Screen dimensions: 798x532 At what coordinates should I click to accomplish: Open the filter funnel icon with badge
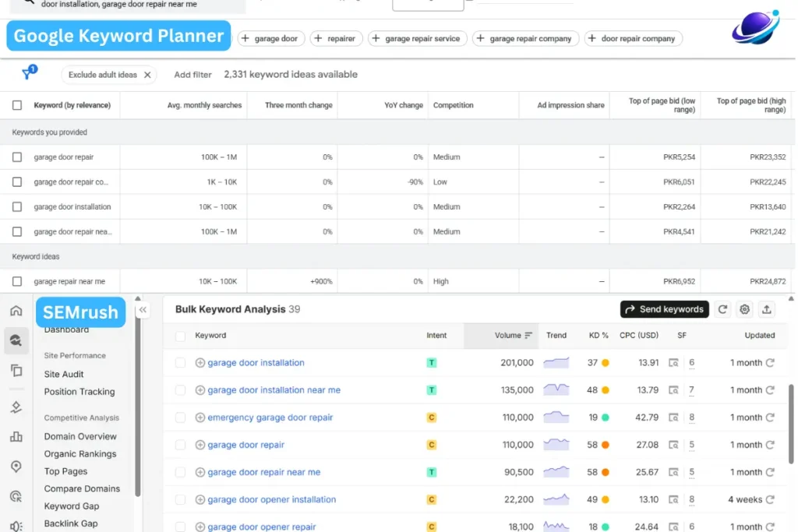(29, 72)
